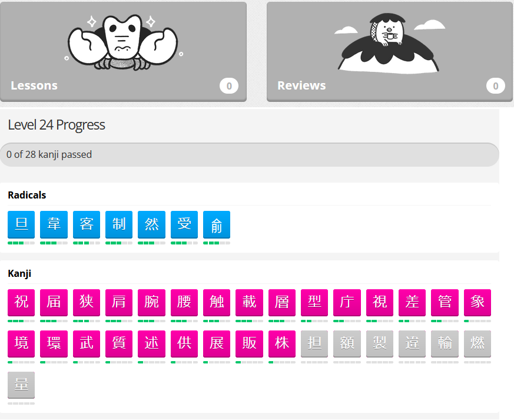
Task: Click the locked 燃 kanji tile
Action: coord(477,344)
